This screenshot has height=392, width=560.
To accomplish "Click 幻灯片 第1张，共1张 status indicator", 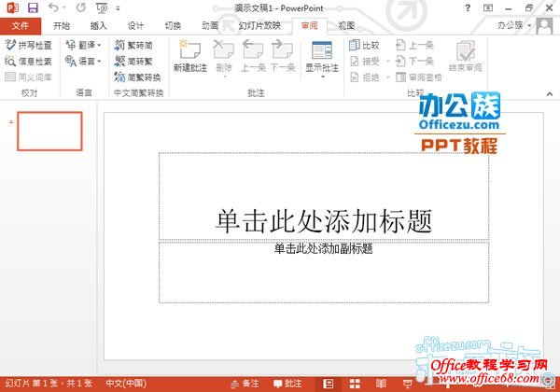I will point(49,384).
